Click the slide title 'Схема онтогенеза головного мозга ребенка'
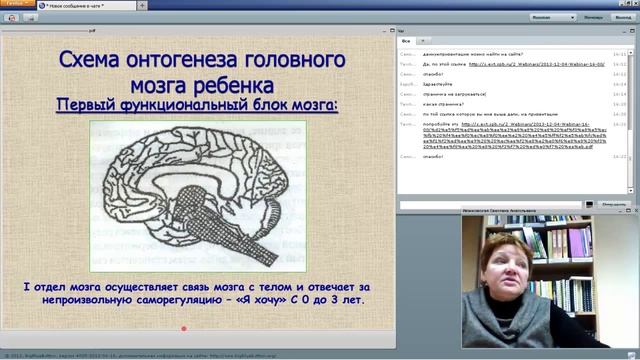This screenshot has height=360, width=640. click(x=202, y=72)
